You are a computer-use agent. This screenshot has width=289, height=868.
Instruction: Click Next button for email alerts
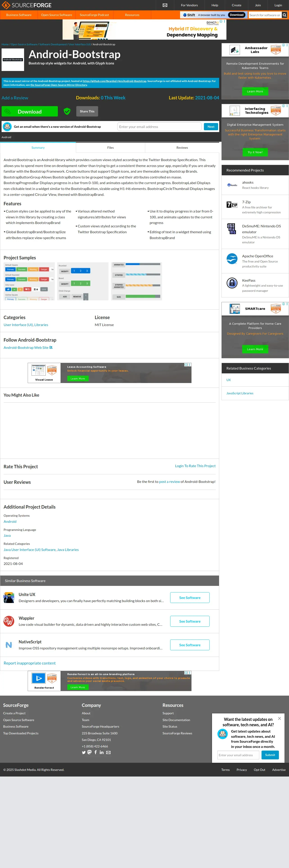[x=211, y=127]
